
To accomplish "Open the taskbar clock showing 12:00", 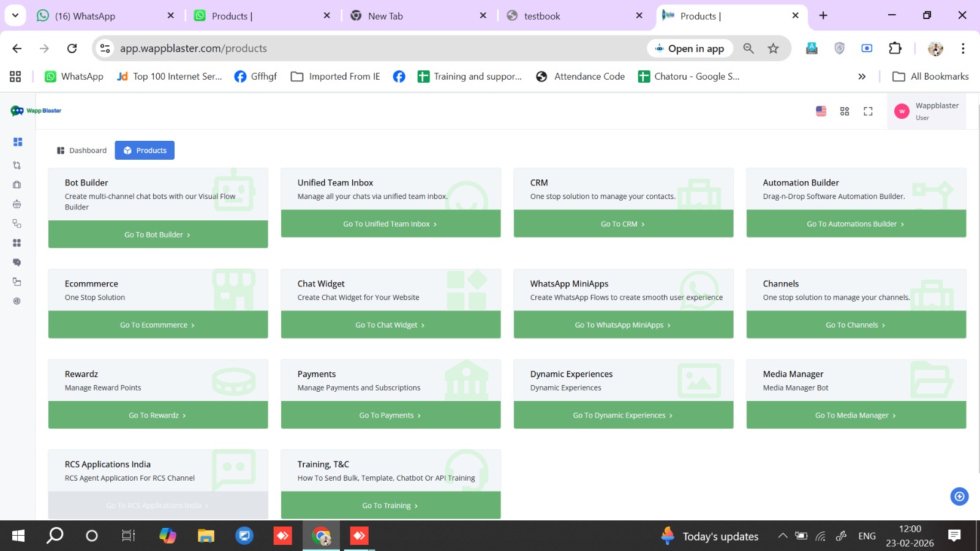I will click(x=910, y=536).
